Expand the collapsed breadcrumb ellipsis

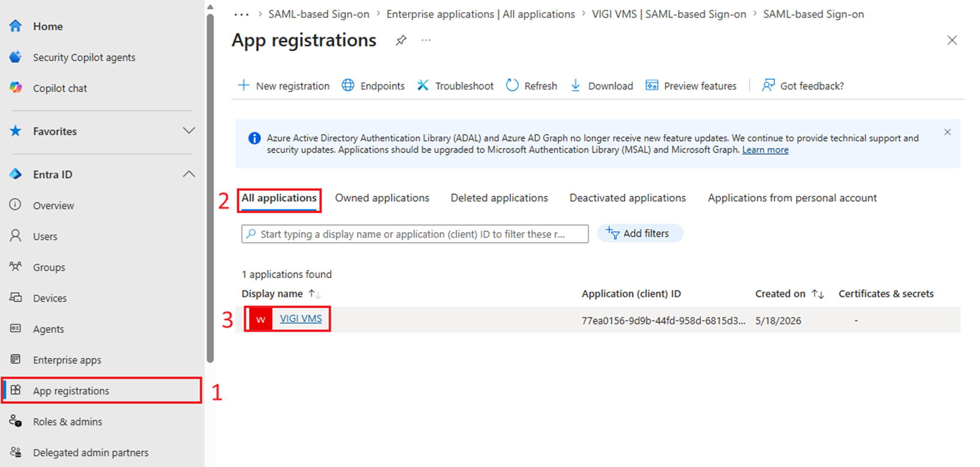click(241, 14)
